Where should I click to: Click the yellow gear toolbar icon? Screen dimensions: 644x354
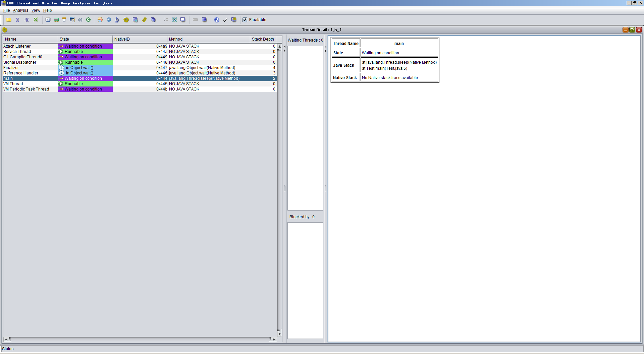point(126,20)
